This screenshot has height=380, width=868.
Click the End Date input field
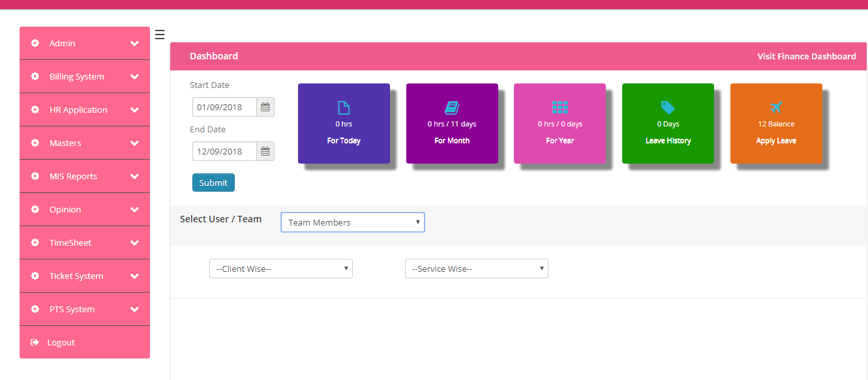[224, 151]
